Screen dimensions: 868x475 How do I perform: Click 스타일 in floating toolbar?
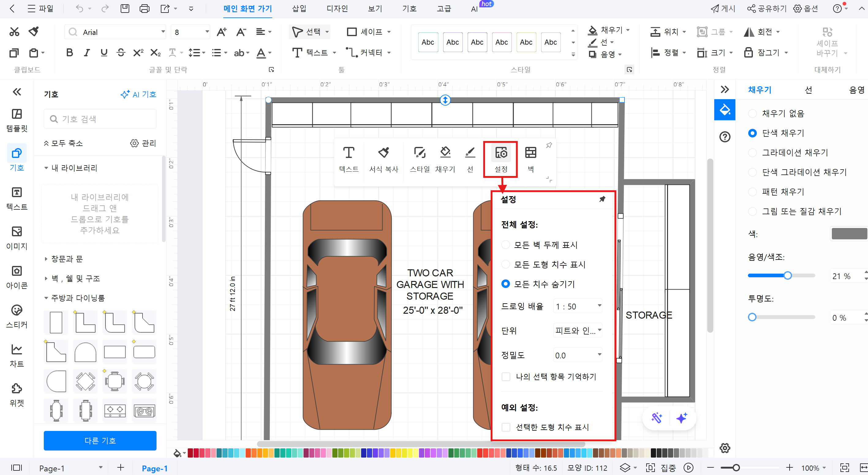420,159
